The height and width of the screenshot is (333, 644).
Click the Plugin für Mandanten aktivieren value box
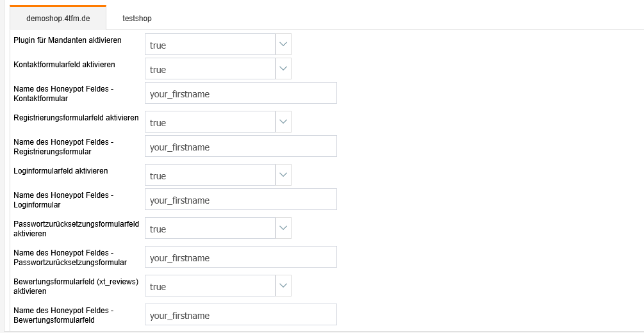[210, 45]
